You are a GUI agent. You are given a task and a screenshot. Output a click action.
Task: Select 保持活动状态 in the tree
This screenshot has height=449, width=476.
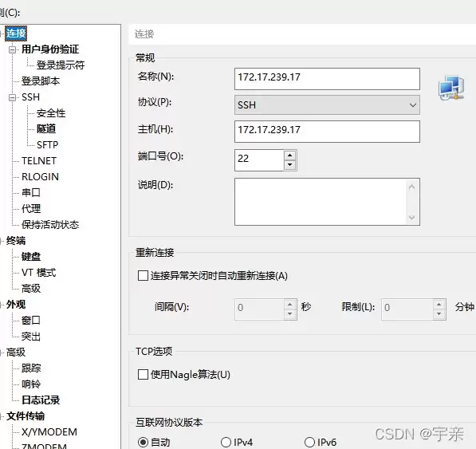(x=50, y=225)
